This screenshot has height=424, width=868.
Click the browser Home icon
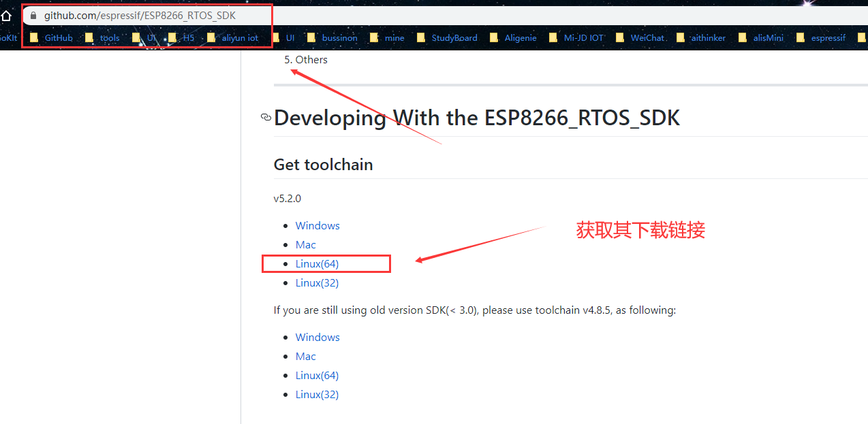coord(5,16)
